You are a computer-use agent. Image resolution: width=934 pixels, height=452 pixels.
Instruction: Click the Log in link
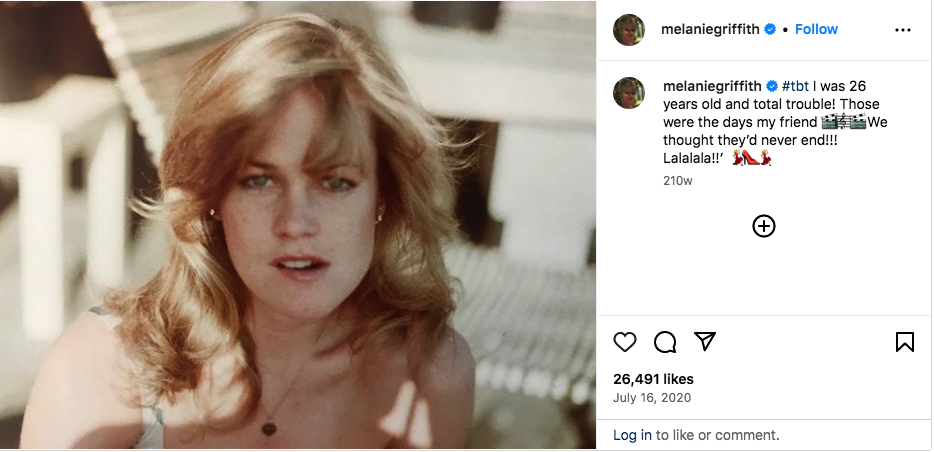(x=632, y=435)
